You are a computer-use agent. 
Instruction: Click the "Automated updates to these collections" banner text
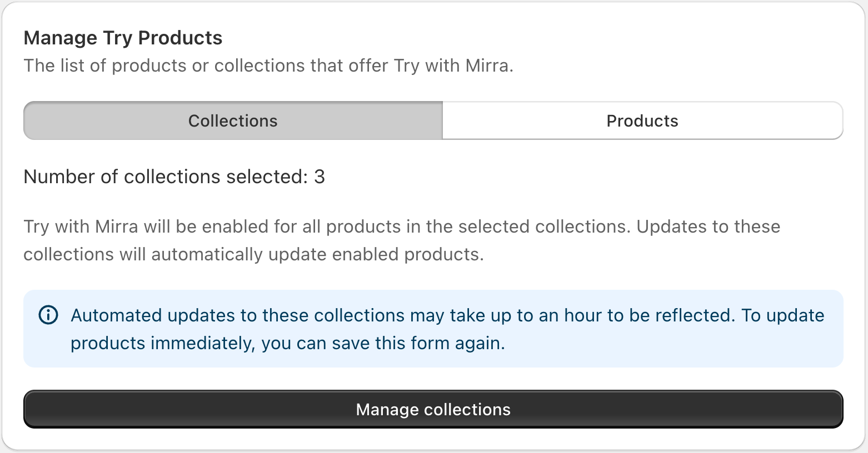click(x=237, y=315)
